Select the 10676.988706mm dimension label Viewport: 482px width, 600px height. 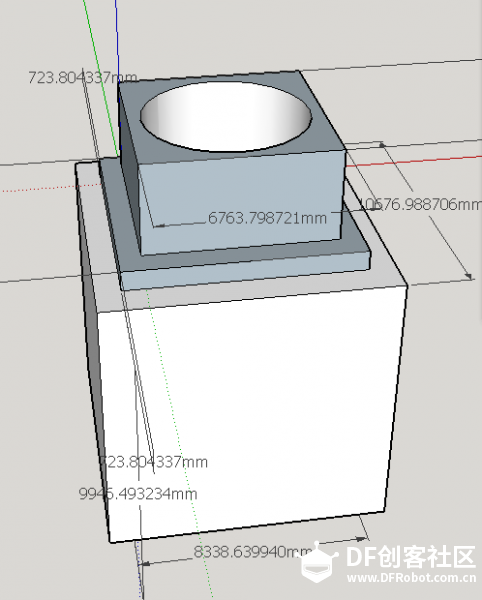[421, 204]
